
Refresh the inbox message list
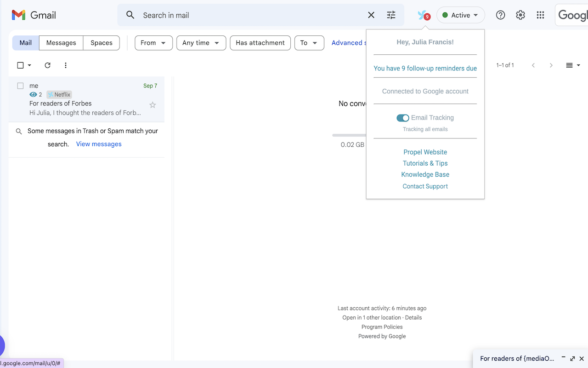click(x=47, y=65)
